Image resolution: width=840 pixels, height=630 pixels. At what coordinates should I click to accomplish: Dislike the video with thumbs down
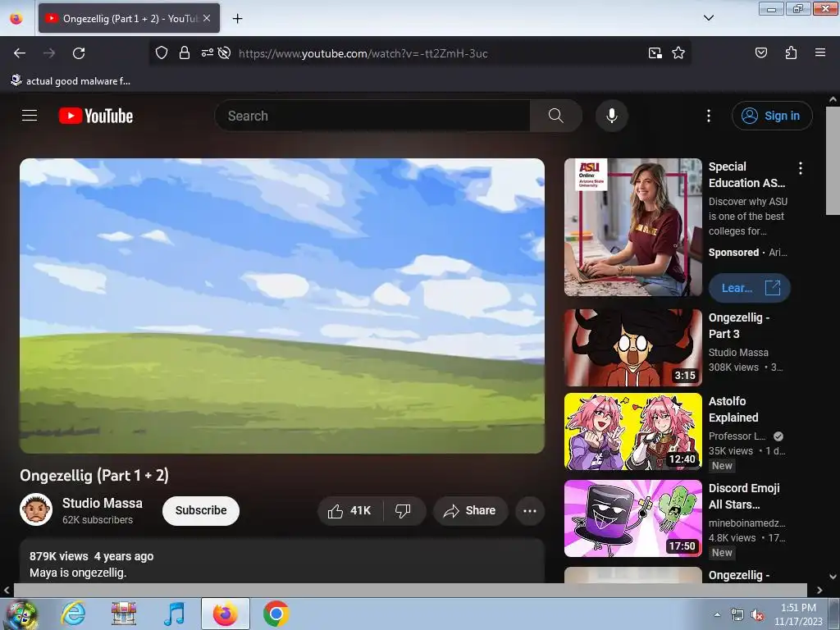(x=404, y=510)
